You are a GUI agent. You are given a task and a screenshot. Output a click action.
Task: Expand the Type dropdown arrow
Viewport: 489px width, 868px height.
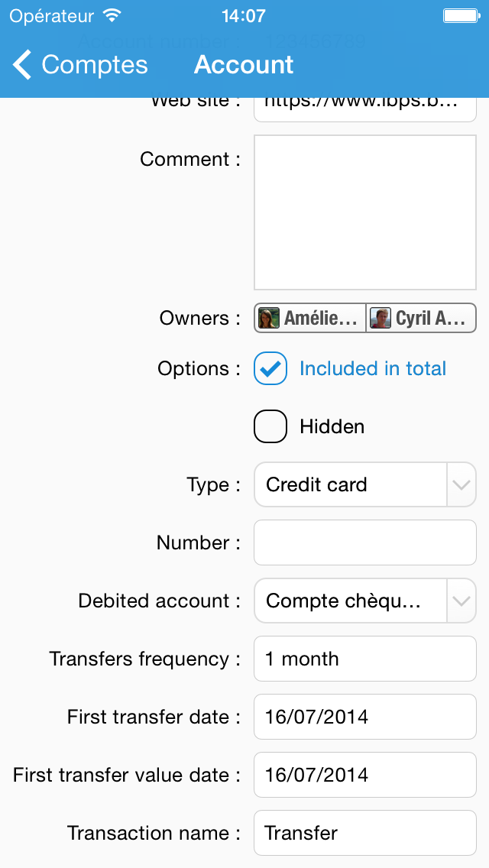coord(461,484)
